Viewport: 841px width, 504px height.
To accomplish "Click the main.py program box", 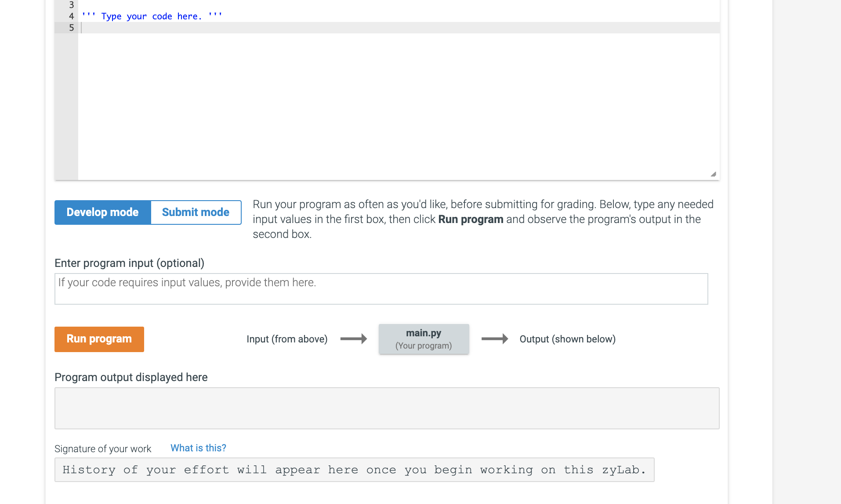I will pyautogui.click(x=424, y=339).
